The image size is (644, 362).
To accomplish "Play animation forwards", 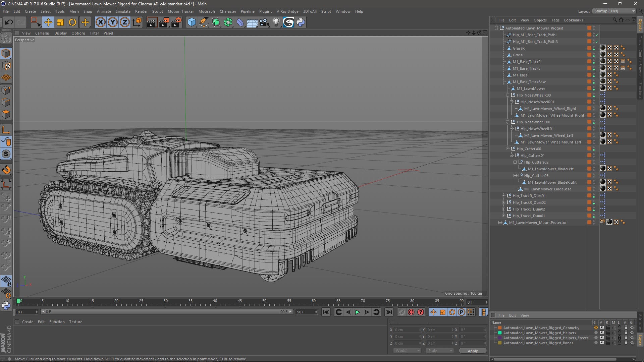I will pyautogui.click(x=357, y=312).
